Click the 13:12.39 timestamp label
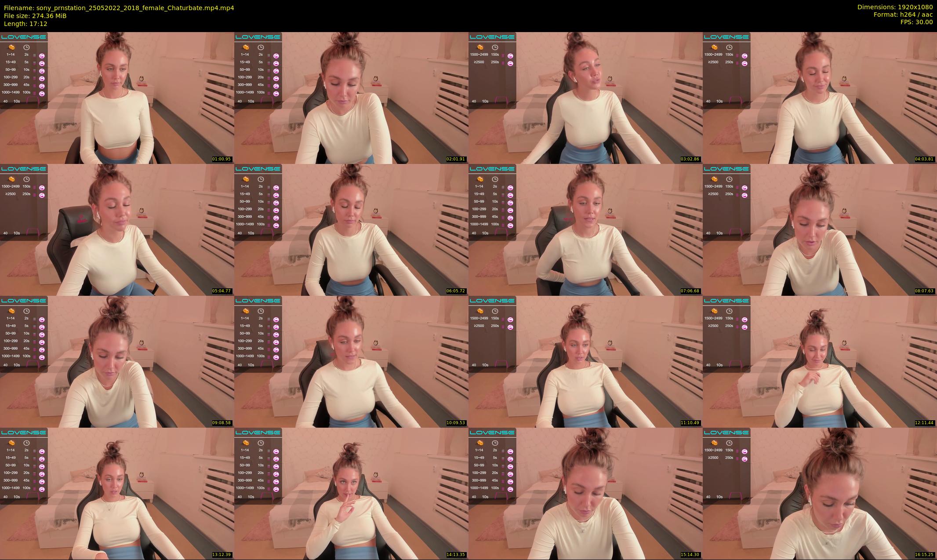937x560 pixels. (222, 555)
